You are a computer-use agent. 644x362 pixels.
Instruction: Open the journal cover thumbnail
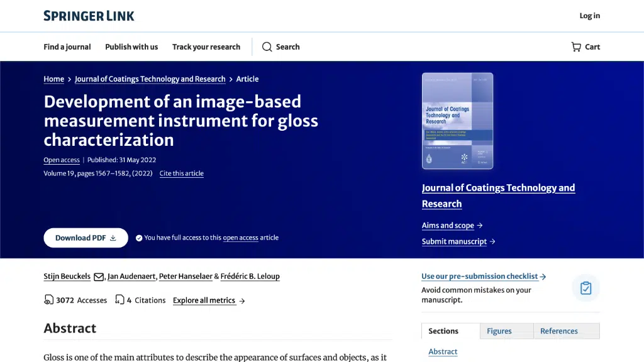(x=457, y=121)
